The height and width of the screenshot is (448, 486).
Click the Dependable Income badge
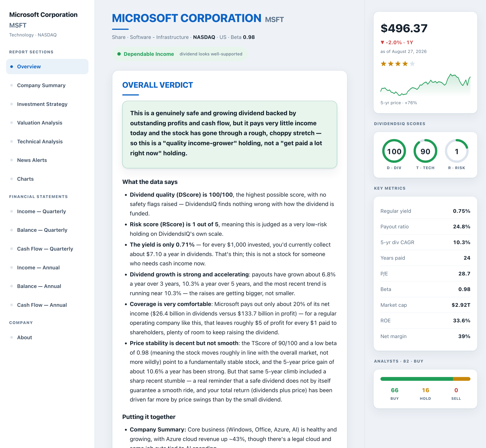(x=180, y=54)
